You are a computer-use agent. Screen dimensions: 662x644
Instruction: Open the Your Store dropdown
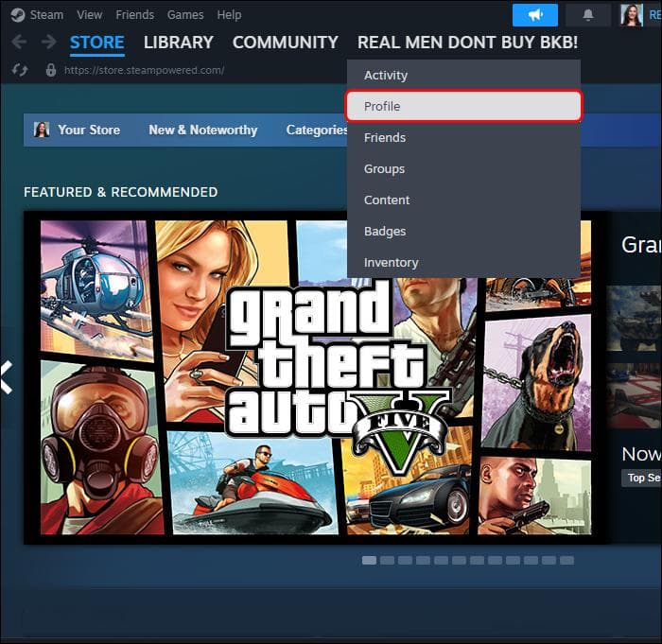[x=89, y=130]
